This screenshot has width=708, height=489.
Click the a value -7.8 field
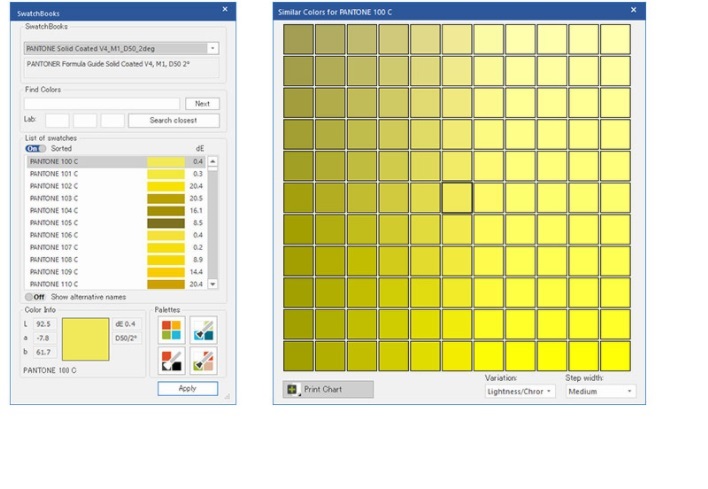(44, 338)
